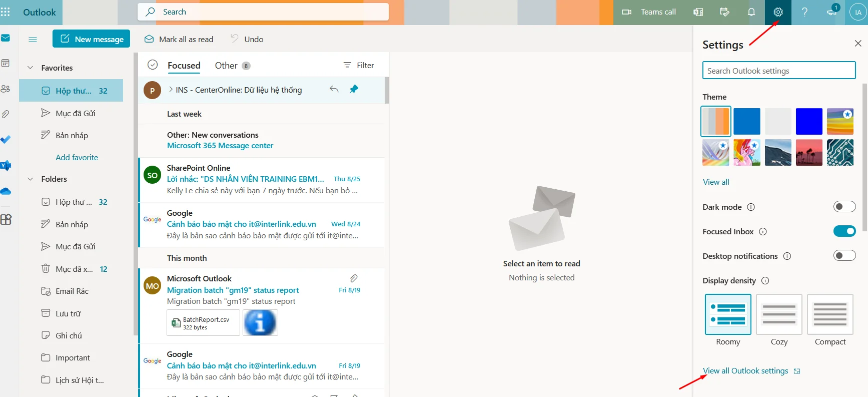Open the My Day calendar-check icon
The height and width of the screenshot is (397, 868).
(724, 12)
